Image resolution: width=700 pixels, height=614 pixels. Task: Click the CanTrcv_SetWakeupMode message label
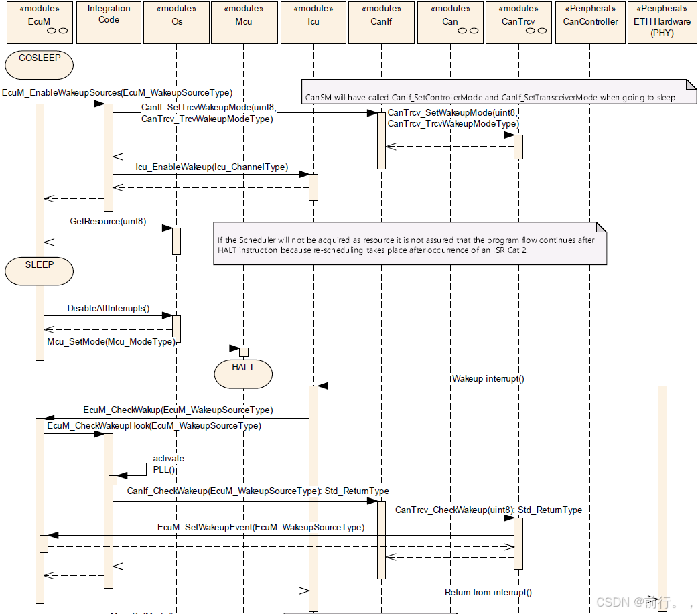point(453,119)
